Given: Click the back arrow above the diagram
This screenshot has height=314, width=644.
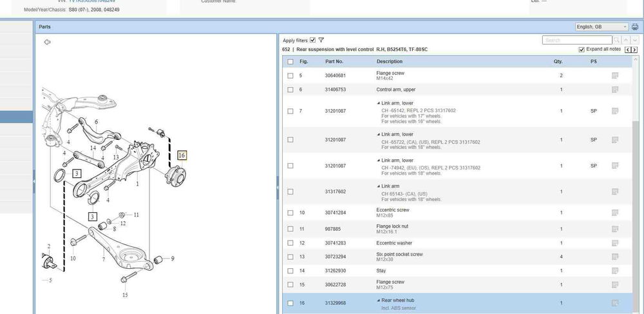Looking at the screenshot, I should point(47,42).
